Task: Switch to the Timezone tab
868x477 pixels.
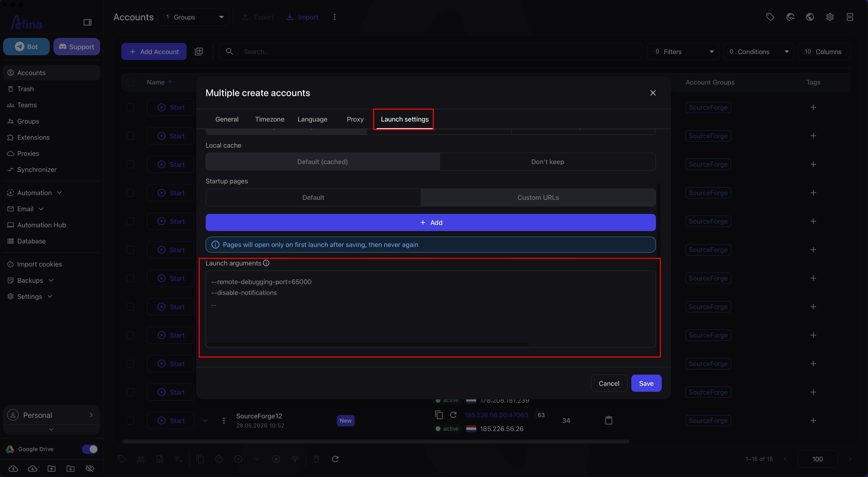Action: tap(270, 119)
